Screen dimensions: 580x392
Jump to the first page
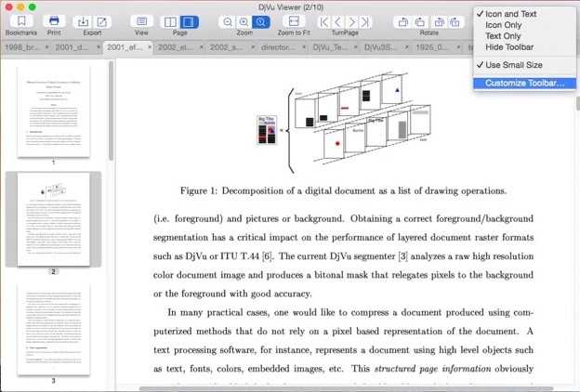[x=324, y=22]
